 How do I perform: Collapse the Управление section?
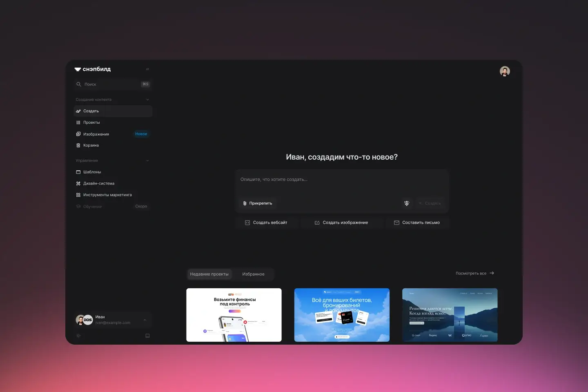147,161
